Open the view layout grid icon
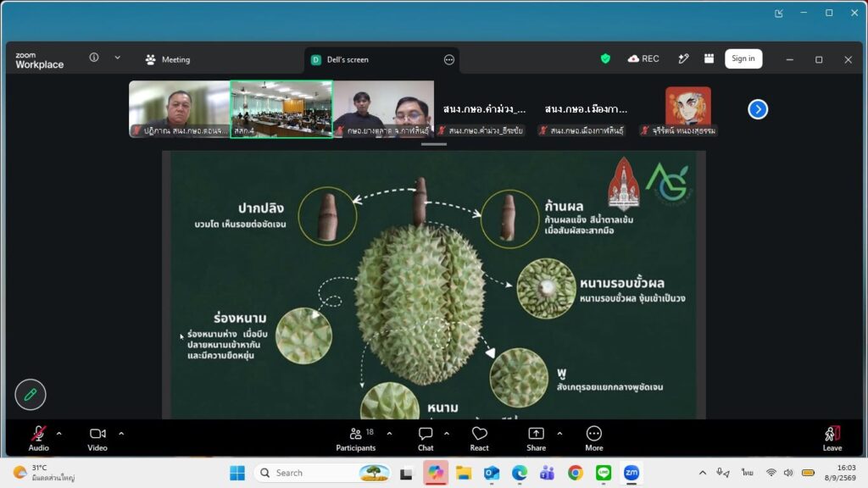 (709, 58)
